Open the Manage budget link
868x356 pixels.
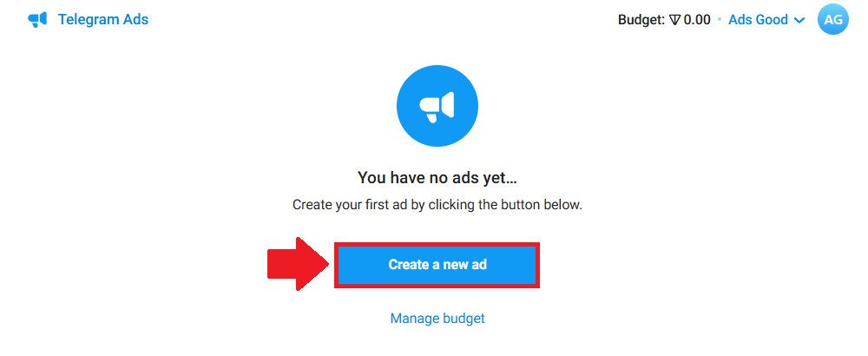[437, 319]
